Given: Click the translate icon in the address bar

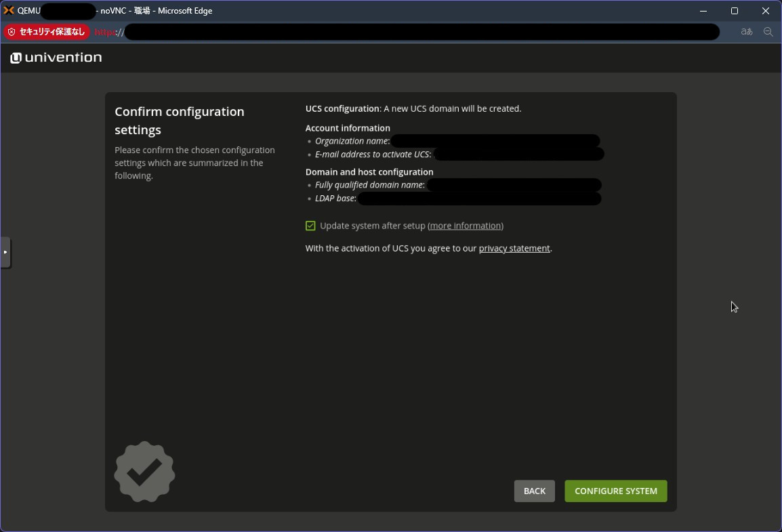Looking at the screenshot, I should click(747, 32).
